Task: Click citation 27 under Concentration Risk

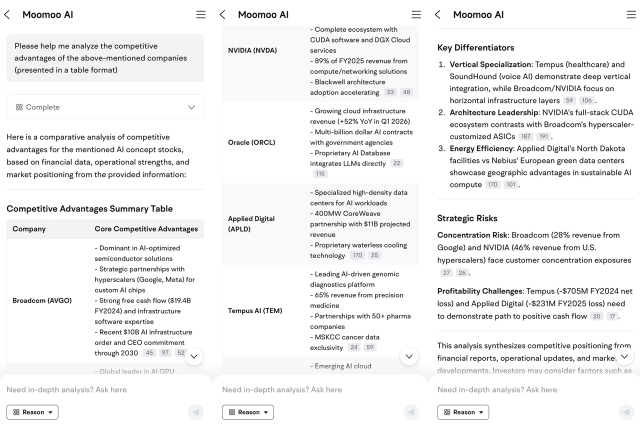Action: (x=446, y=272)
